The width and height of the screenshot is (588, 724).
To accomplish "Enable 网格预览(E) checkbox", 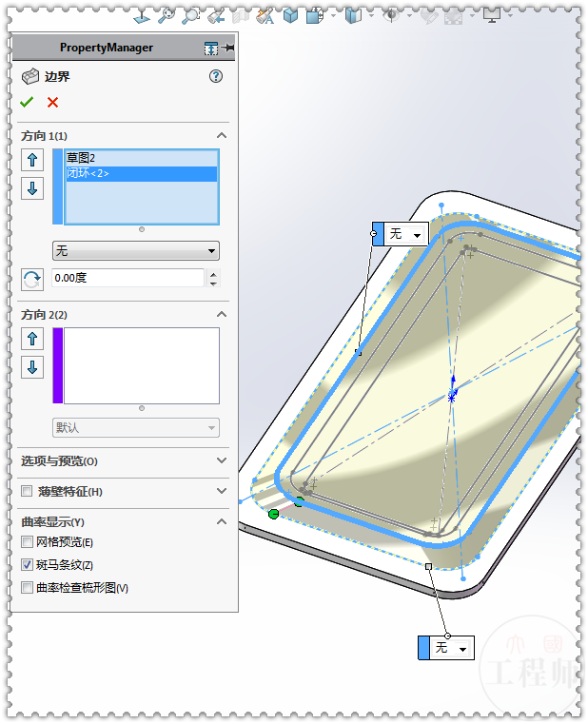I will [27, 541].
